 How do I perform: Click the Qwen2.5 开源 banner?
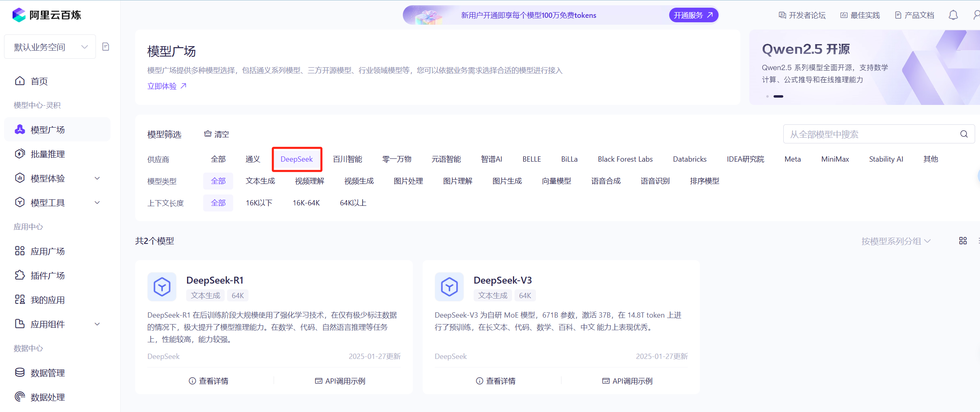click(x=865, y=67)
